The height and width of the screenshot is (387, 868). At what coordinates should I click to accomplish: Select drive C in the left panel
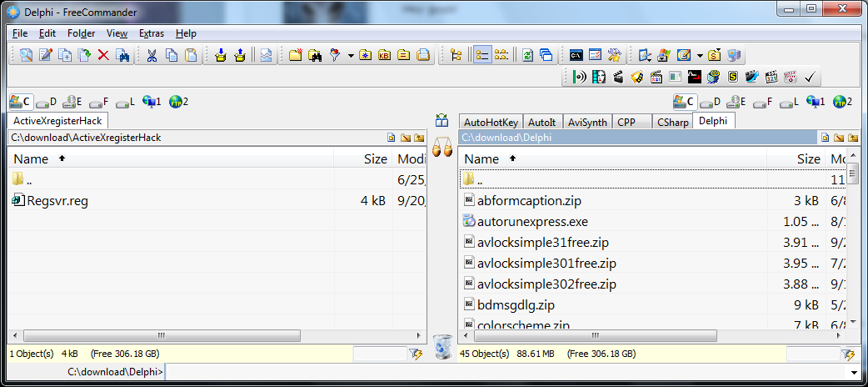tap(21, 102)
